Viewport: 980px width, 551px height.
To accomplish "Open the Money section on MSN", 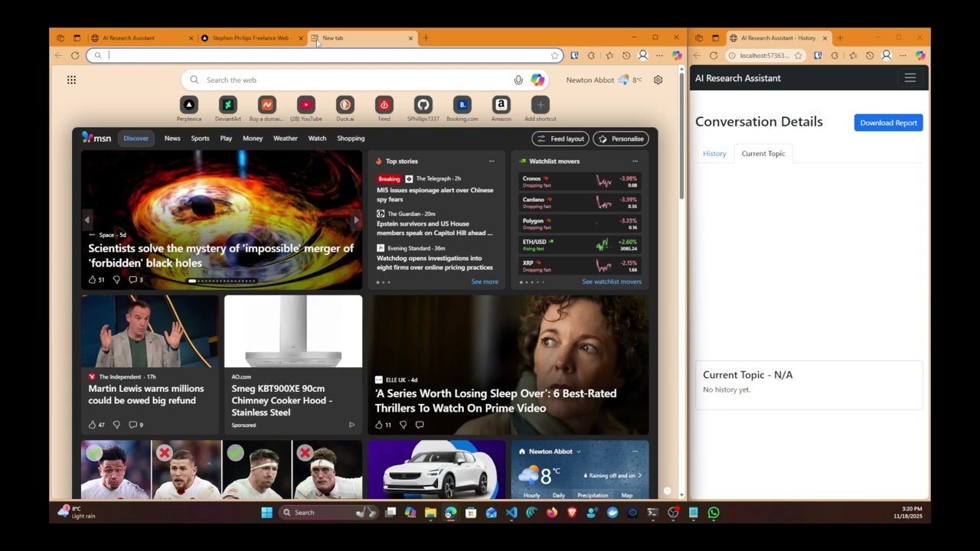I will [253, 139].
